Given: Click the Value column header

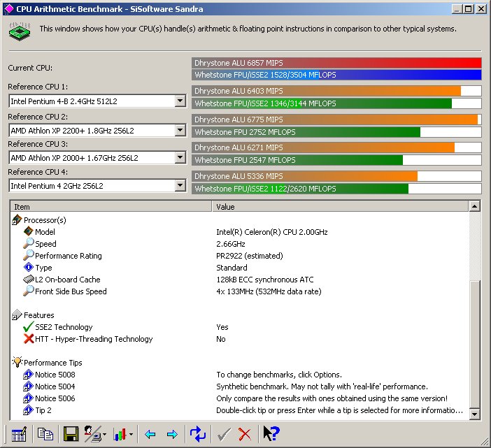Looking at the screenshot, I should [x=340, y=207].
